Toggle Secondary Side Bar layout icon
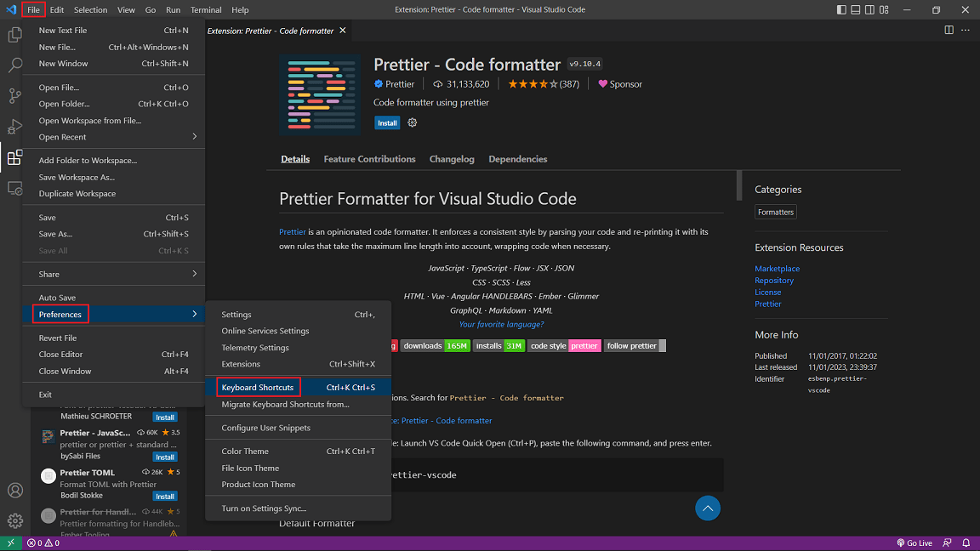Viewport: 980px width, 551px height. point(869,9)
